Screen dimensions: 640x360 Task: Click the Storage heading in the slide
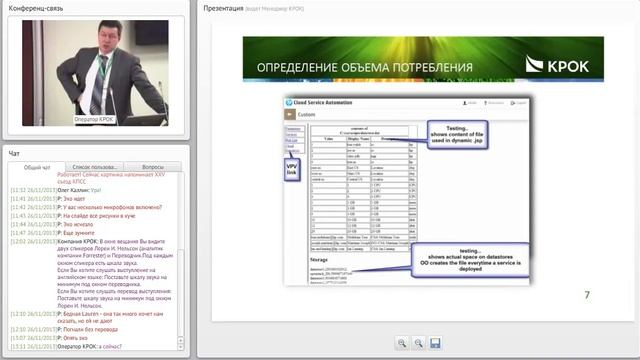tap(319, 260)
